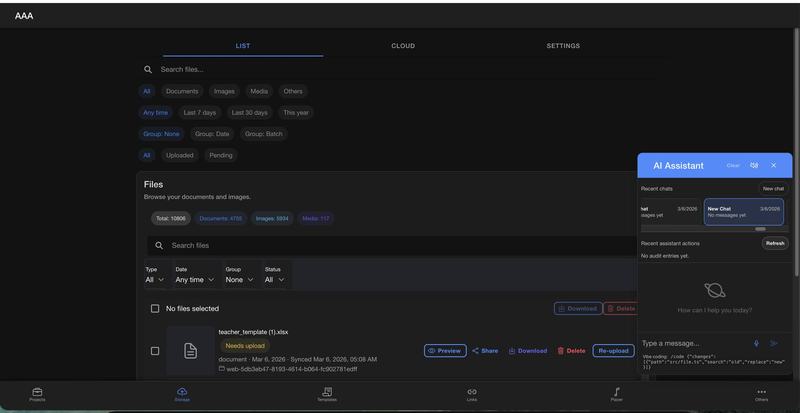Viewport: 800px width, 413px height.
Task: Open Templates in the bottom navigation
Action: [x=327, y=394]
